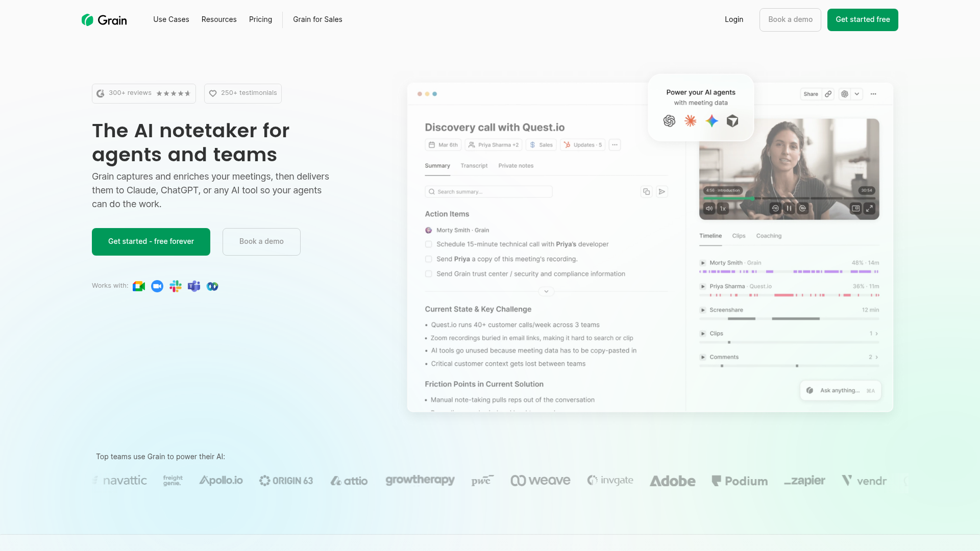
Task: Play Priya Sharma timeline track
Action: (703, 287)
